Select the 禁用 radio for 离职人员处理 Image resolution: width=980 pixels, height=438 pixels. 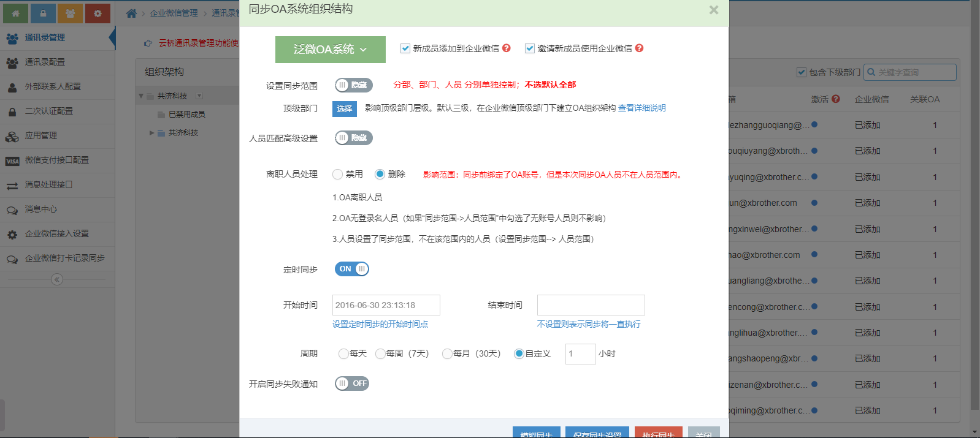337,174
